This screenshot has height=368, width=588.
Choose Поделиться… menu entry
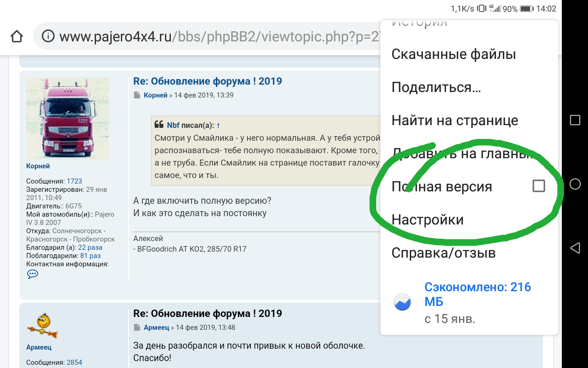tap(436, 87)
